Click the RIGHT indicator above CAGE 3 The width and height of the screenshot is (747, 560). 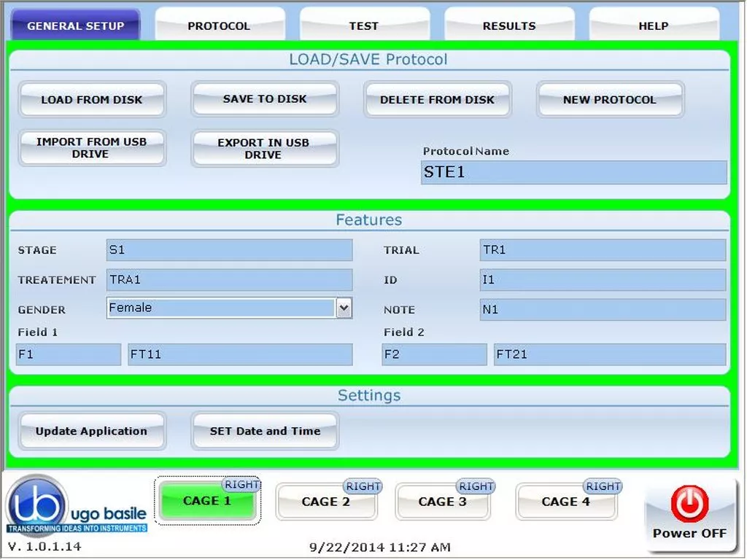[x=476, y=486]
